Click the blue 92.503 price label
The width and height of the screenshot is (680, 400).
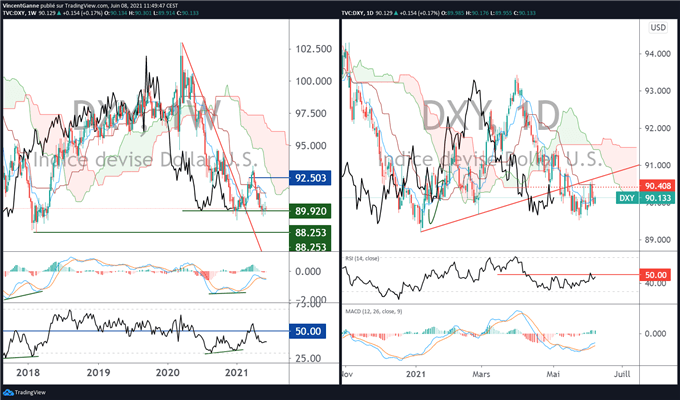(310, 178)
